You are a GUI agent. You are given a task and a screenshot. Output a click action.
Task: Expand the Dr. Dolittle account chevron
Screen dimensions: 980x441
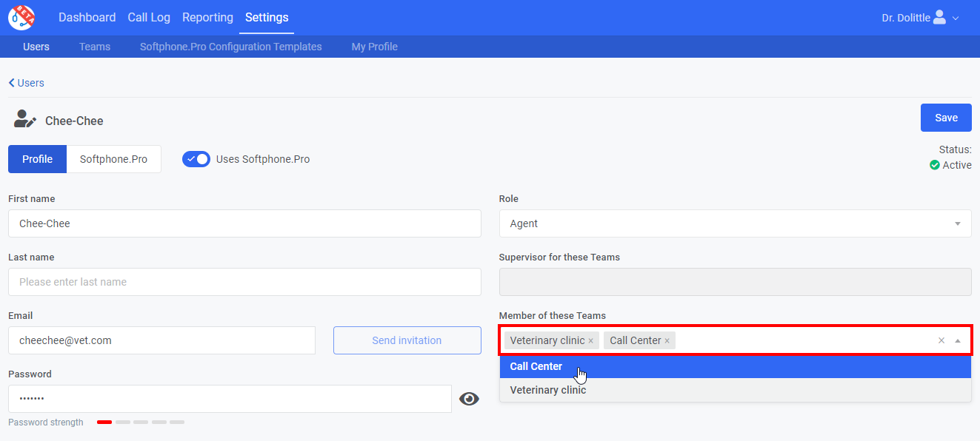(956, 18)
